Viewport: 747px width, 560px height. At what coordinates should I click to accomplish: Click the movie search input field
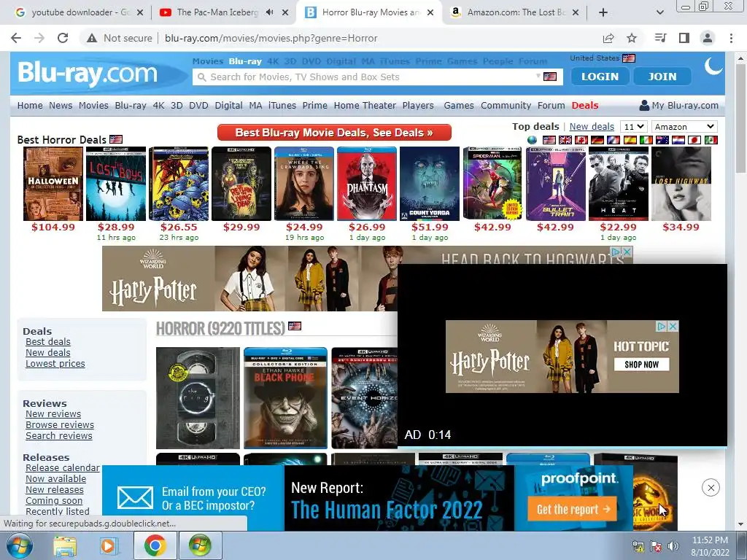click(371, 77)
